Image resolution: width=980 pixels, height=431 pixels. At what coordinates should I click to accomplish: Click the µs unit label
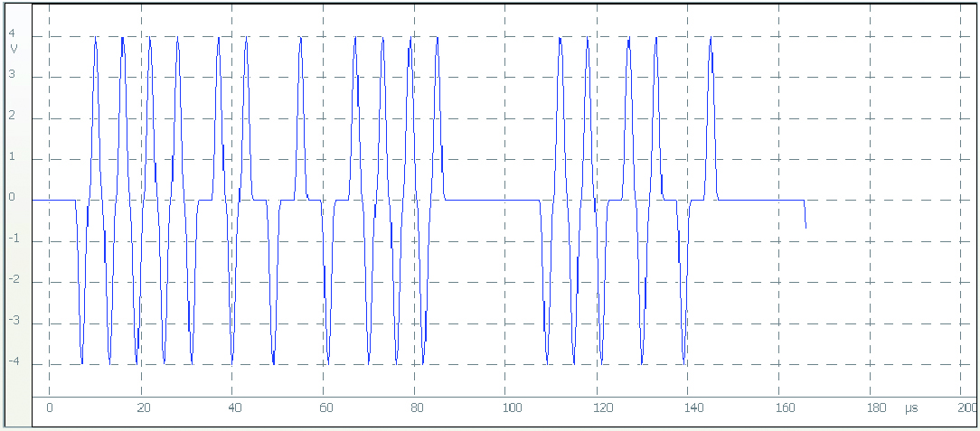point(910,409)
